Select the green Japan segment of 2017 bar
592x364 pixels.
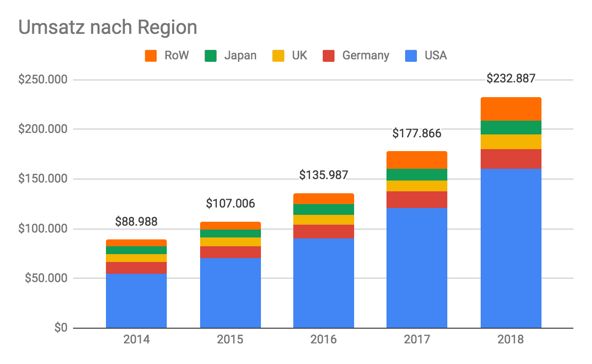417,175
